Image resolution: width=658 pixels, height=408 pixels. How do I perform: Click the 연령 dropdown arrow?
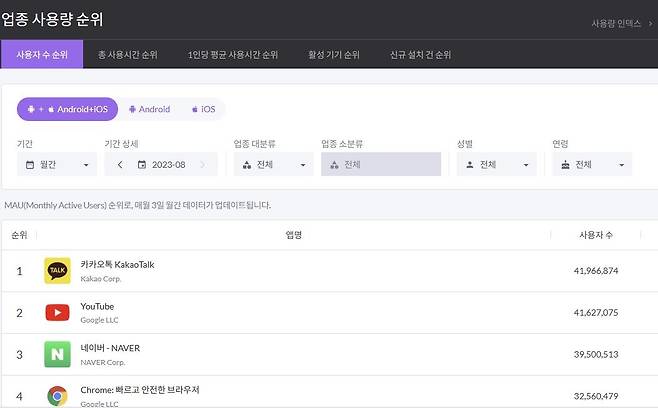621,165
